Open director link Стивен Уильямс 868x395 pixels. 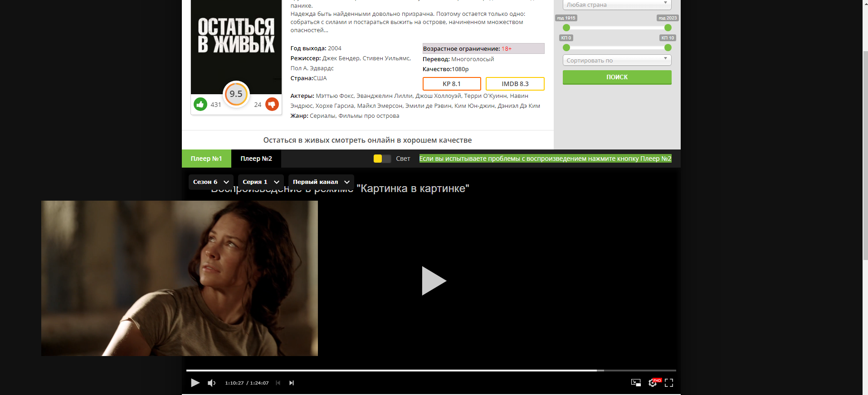pos(386,58)
